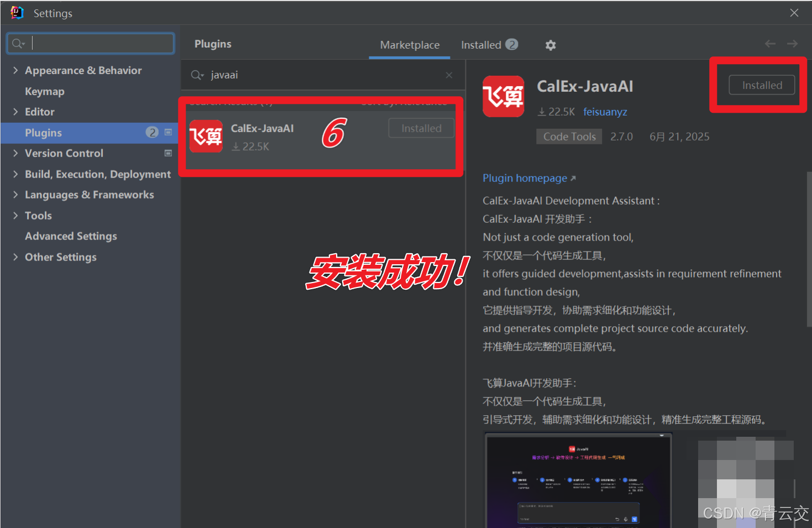Expand the Tools settings node
Viewport: 812px width, 528px height.
pos(15,216)
